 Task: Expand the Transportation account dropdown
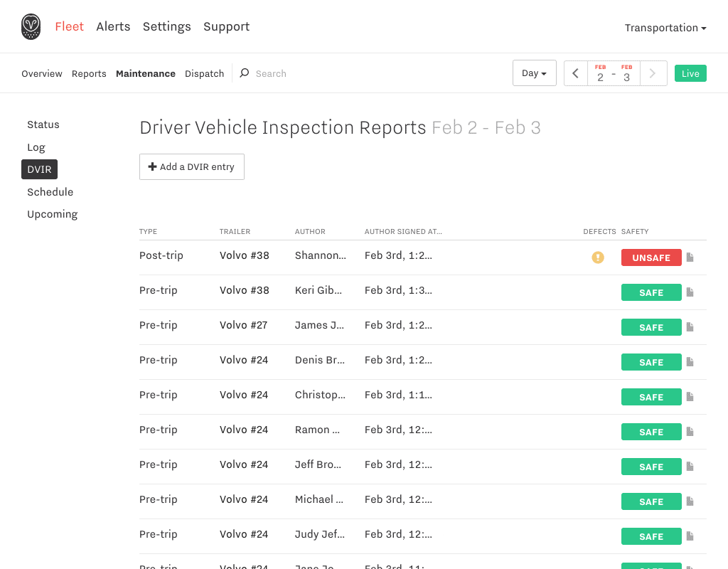point(665,28)
